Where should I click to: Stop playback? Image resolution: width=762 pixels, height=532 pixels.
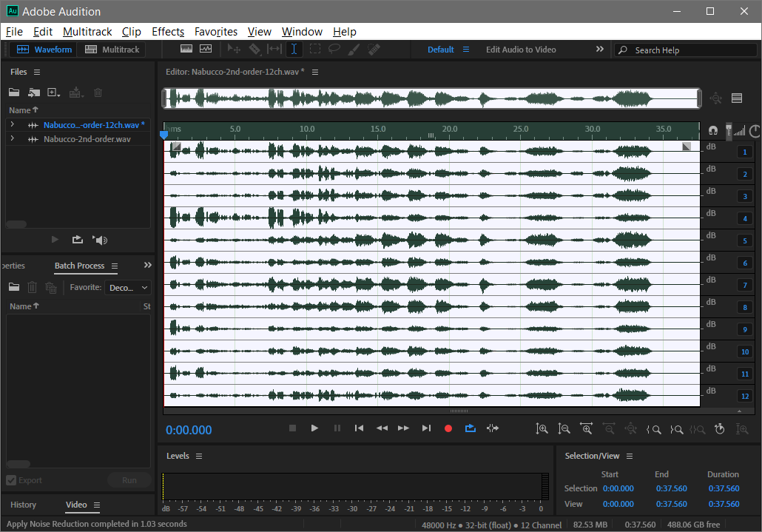pyautogui.click(x=292, y=428)
